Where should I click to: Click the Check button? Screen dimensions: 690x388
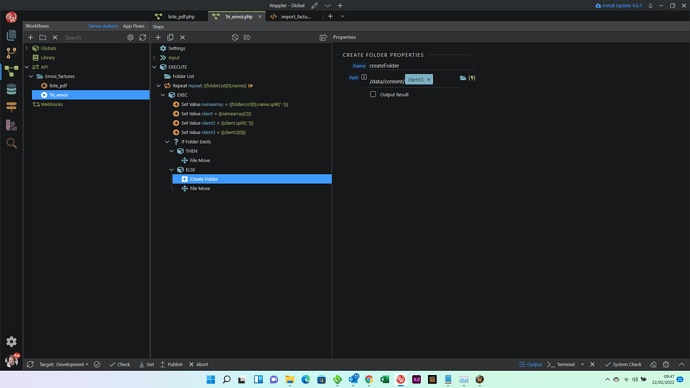[x=120, y=364]
